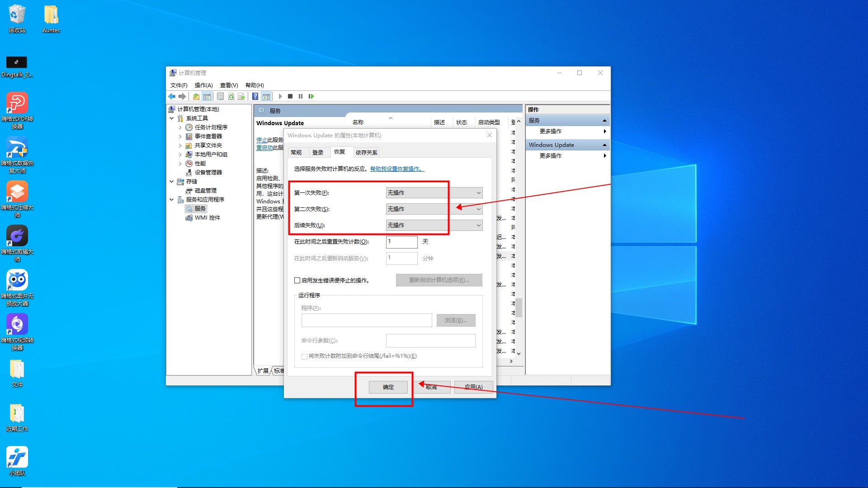The image size is (868, 488).
Task: Click the Pause service icon
Action: (x=301, y=96)
